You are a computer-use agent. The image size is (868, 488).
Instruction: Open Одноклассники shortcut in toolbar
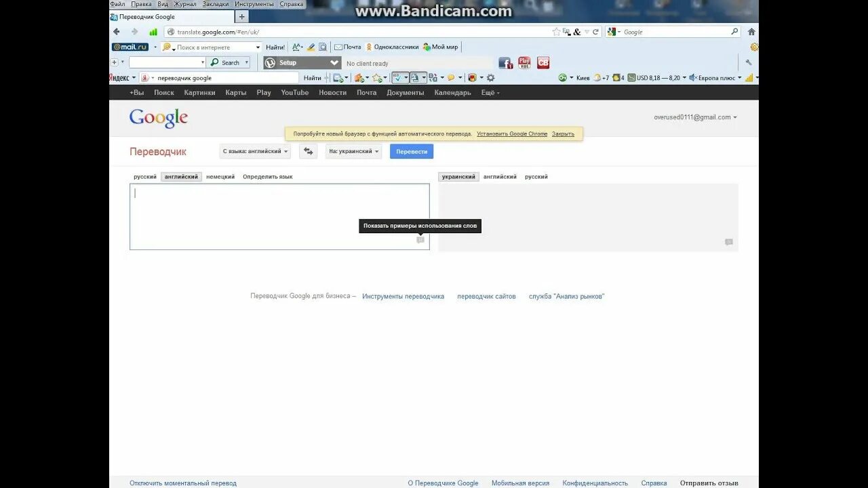pyautogui.click(x=392, y=47)
